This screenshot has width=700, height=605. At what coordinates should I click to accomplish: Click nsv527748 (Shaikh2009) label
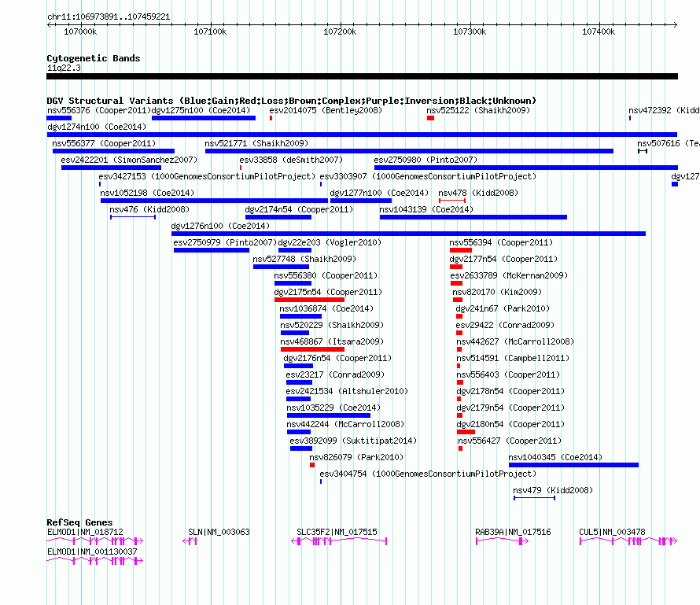(x=304, y=259)
